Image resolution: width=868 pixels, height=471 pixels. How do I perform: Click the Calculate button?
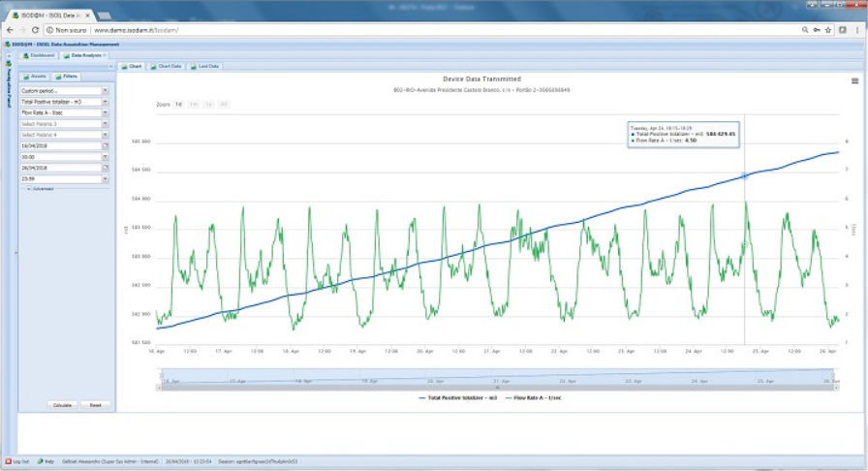[63, 405]
